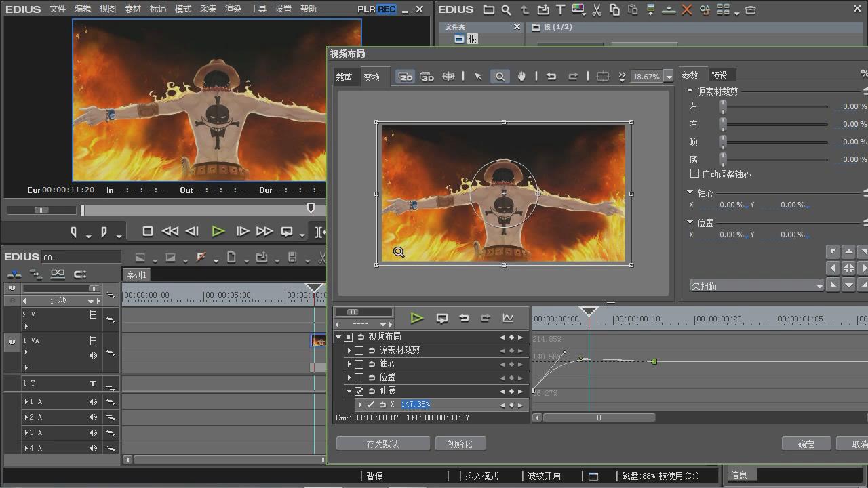This screenshot has width=868, height=488.
Task: Uncheck the X stretch keyframe checkbox
Action: coord(370,405)
